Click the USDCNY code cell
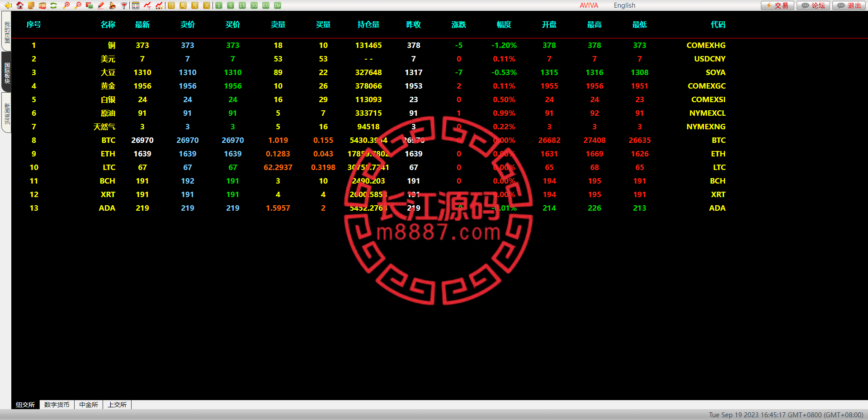 (710, 59)
